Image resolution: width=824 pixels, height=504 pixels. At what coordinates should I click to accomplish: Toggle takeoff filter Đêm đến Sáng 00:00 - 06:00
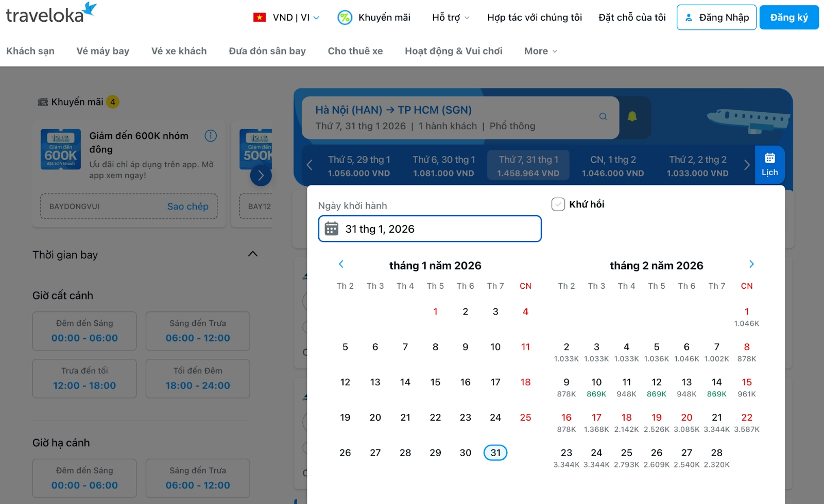tap(84, 331)
